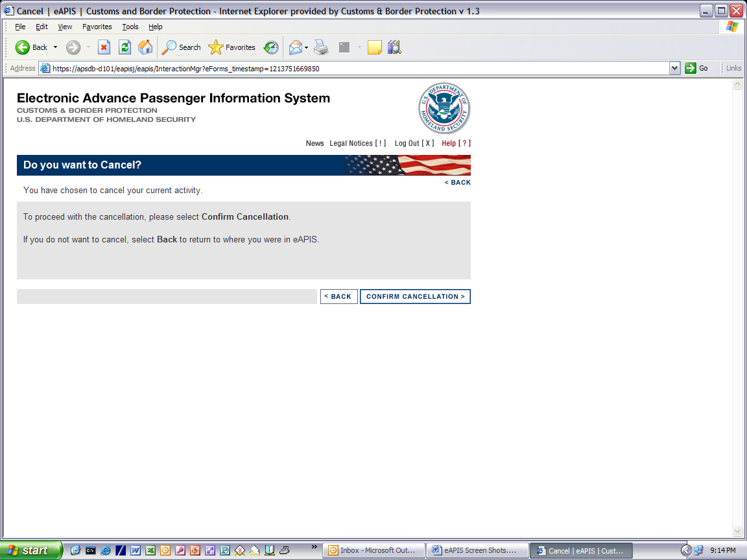Click the Homeland Security seal logo
Screen dimensions: 747x560
(x=444, y=108)
